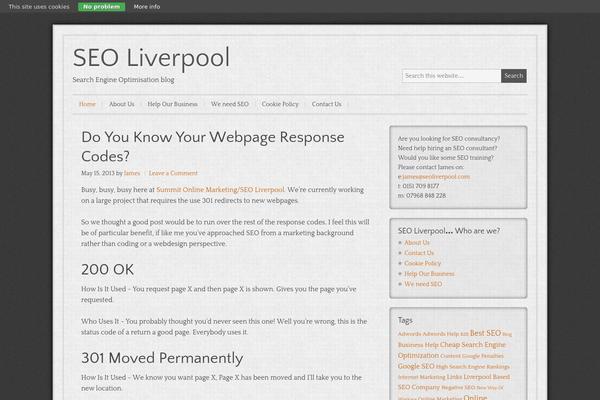Open We need SEO in the sidebar list

[x=423, y=284]
